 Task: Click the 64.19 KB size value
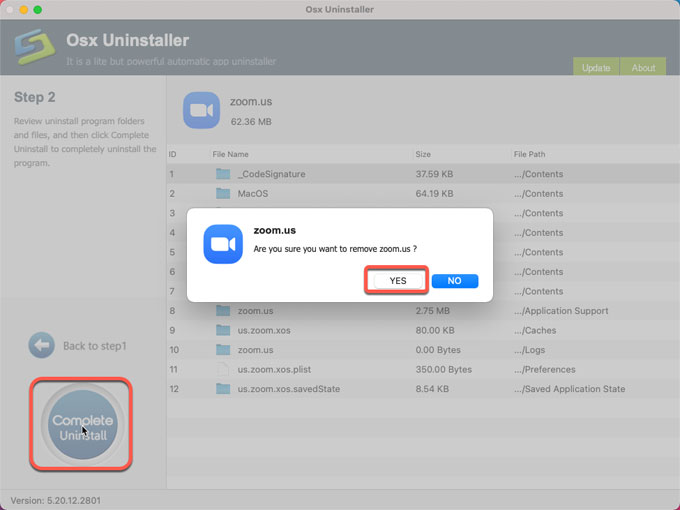[434, 193]
